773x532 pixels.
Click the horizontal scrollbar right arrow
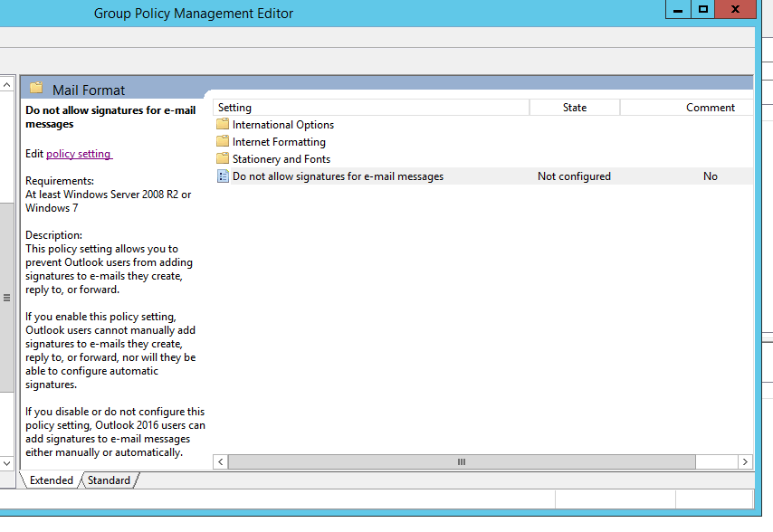pyautogui.click(x=745, y=461)
